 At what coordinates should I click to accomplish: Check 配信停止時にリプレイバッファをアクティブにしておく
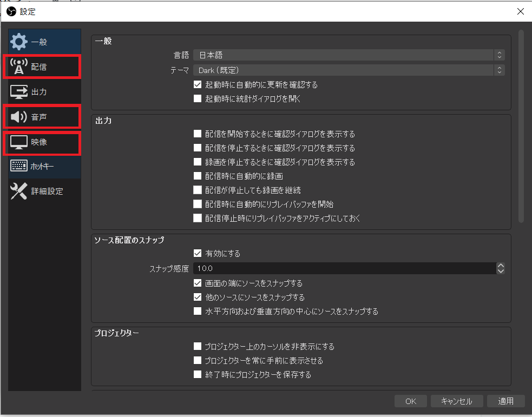tap(198, 217)
